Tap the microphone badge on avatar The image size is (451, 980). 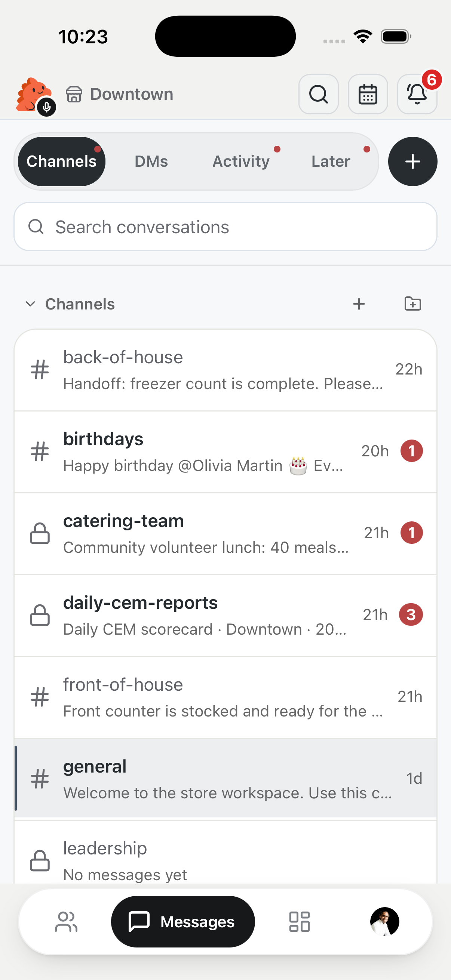pos(47,107)
